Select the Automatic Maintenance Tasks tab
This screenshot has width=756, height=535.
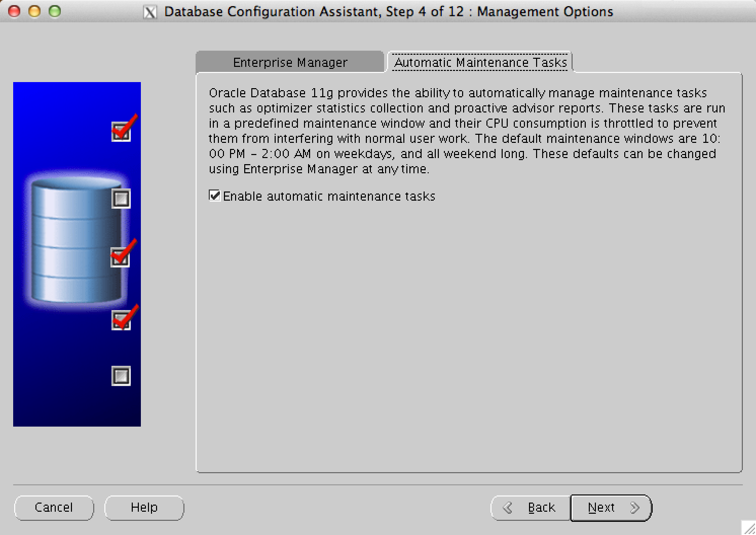tap(480, 62)
